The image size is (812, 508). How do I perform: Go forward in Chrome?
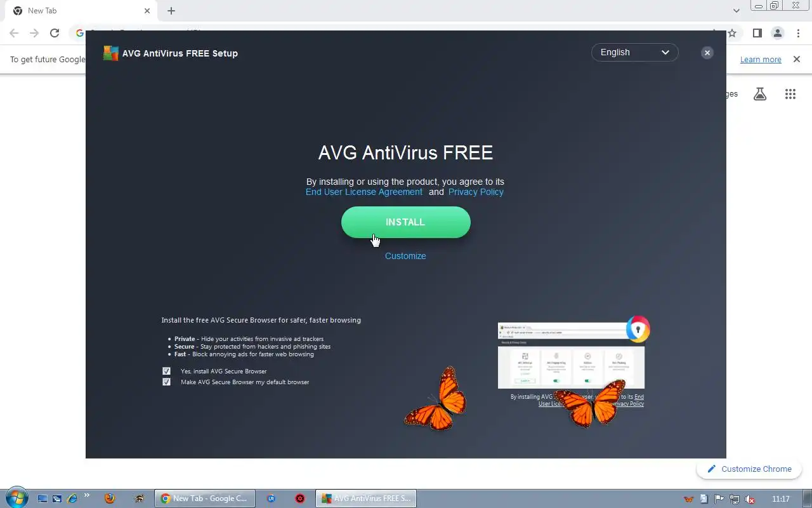(x=34, y=33)
